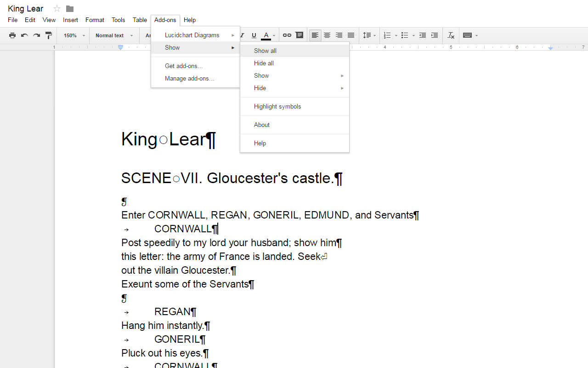
Task: Open the Format menu
Action: 95,20
